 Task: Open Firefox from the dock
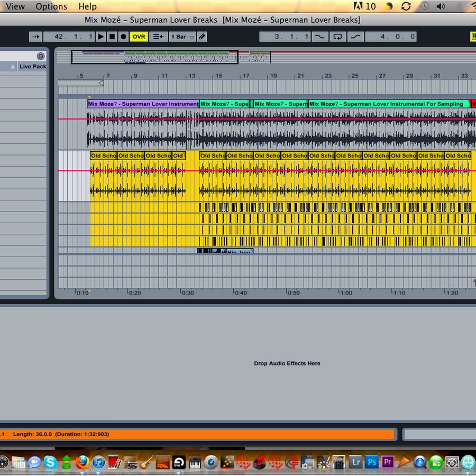coord(83,462)
